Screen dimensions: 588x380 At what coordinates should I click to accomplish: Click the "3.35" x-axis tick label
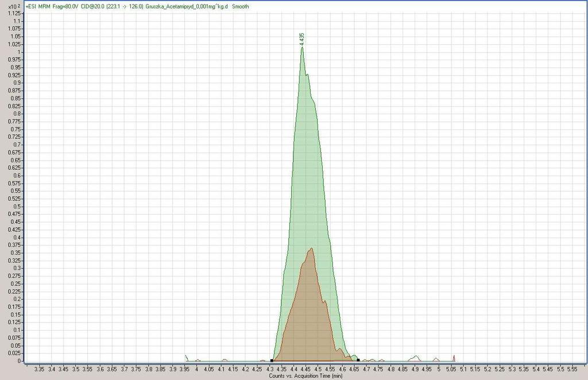(40, 369)
